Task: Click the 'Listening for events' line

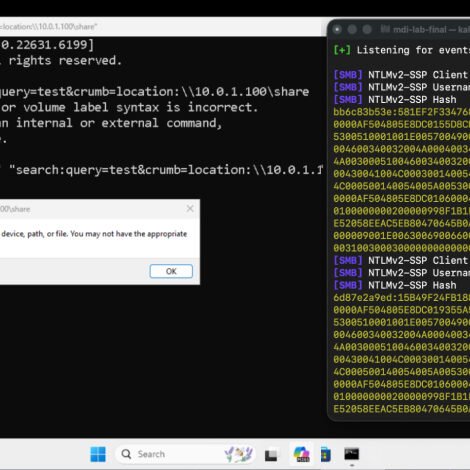Action: click(x=402, y=50)
